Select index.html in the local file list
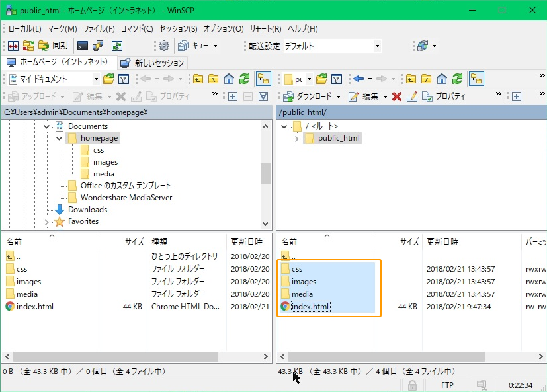Screen dimensions: 547x392 (x=35, y=307)
